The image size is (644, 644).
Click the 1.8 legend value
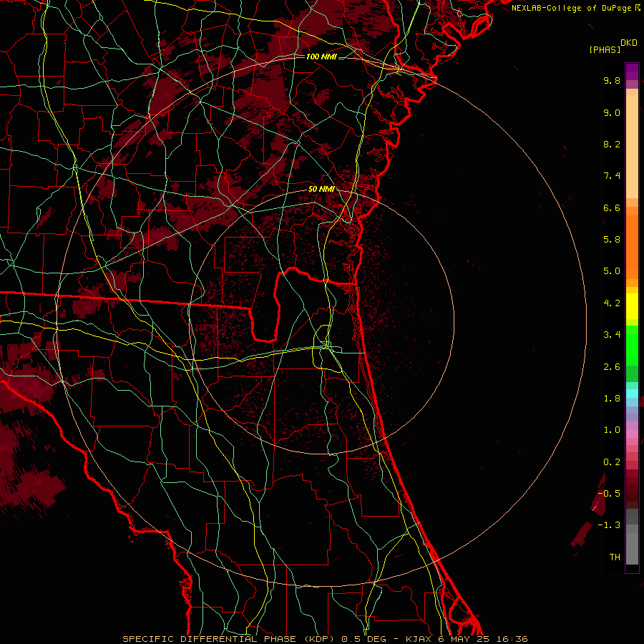(612, 399)
